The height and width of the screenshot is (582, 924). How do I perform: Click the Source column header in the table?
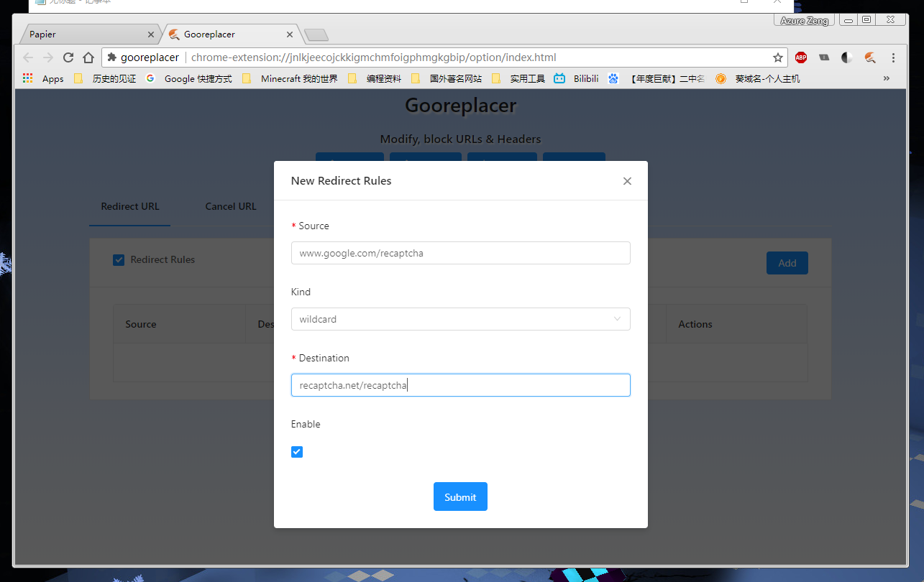141,324
